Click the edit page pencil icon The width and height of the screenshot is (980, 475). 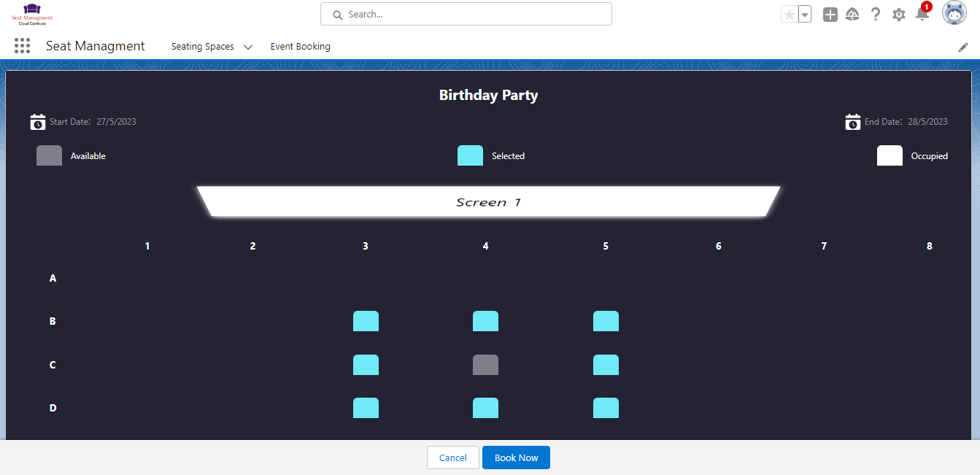(963, 47)
